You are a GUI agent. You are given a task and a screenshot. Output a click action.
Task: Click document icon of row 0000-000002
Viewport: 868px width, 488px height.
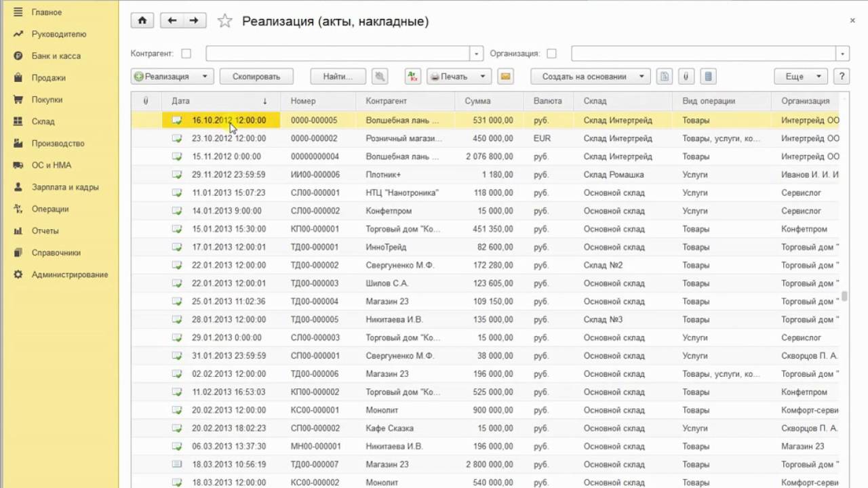click(177, 138)
